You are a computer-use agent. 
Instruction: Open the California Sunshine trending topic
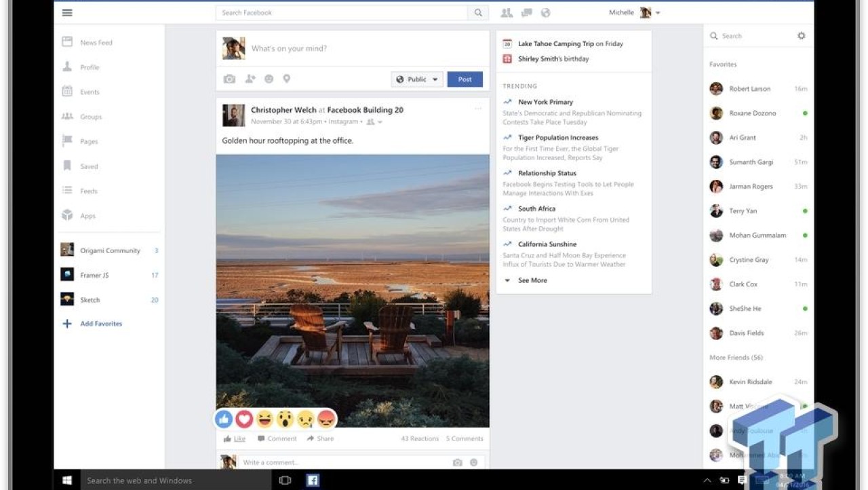pyautogui.click(x=547, y=244)
